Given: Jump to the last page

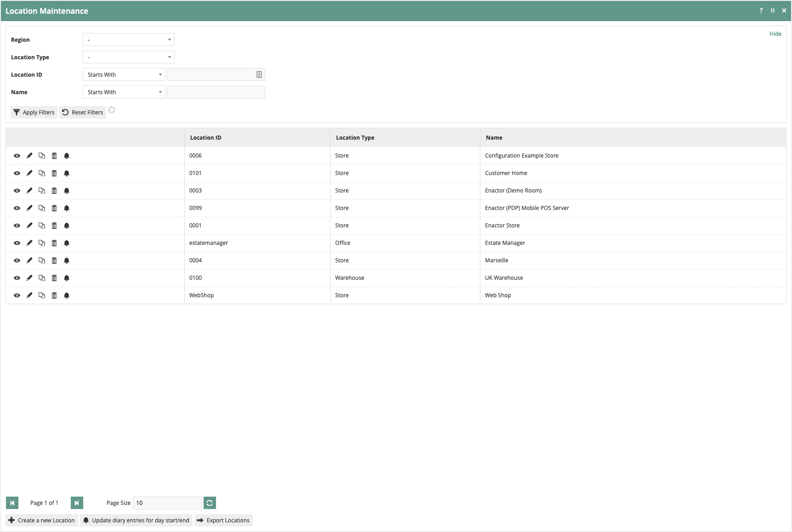Looking at the screenshot, I should (76, 503).
